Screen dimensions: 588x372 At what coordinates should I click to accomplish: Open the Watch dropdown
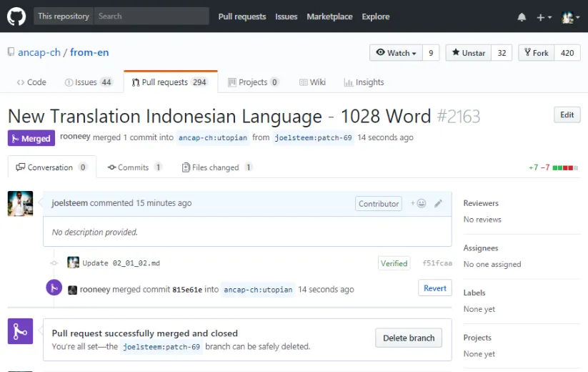pos(397,53)
